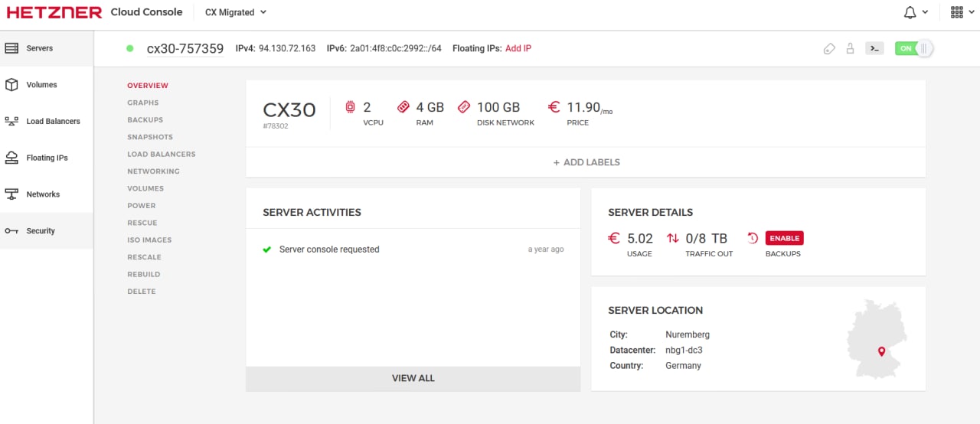Go to the Load Balancers server tab
980x424 pixels.
click(x=162, y=155)
